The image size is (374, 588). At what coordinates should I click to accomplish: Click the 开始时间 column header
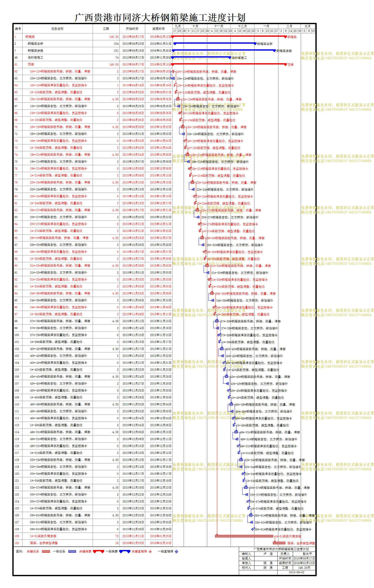[132, 29]
